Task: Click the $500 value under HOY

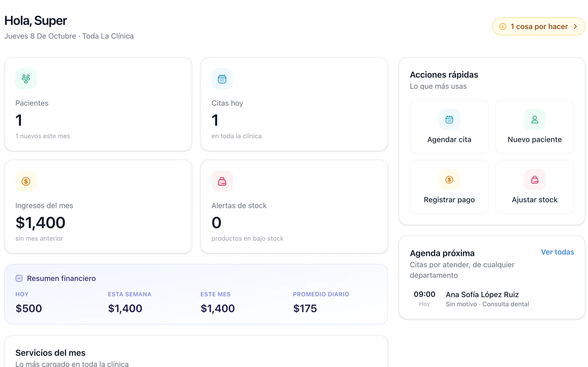Action: click(x=29, y=308)
